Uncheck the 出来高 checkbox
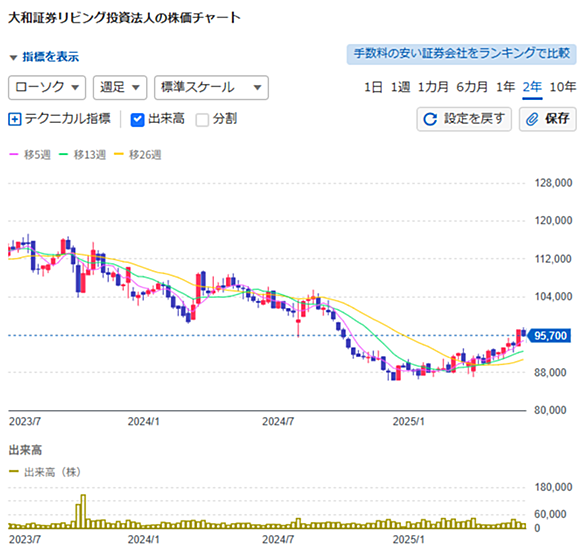586x550 pixels. [137, 120]
